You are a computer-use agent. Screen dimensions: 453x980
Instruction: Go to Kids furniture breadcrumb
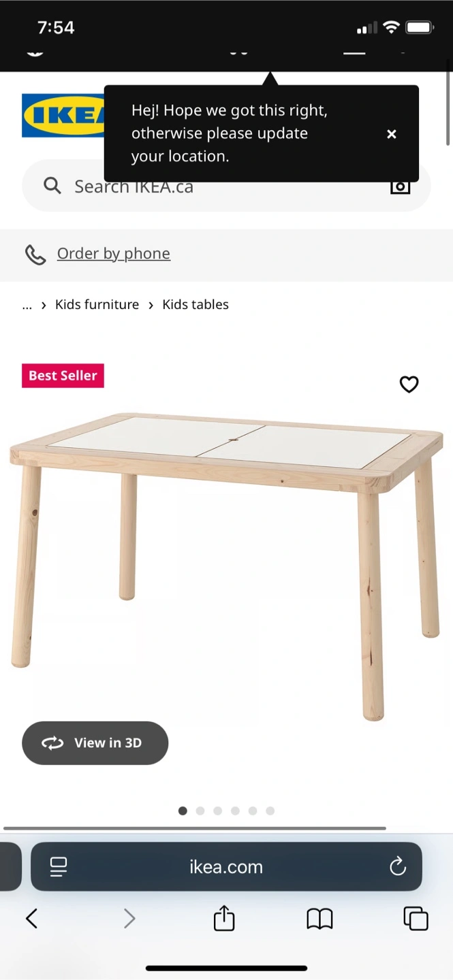pos(97,304)
